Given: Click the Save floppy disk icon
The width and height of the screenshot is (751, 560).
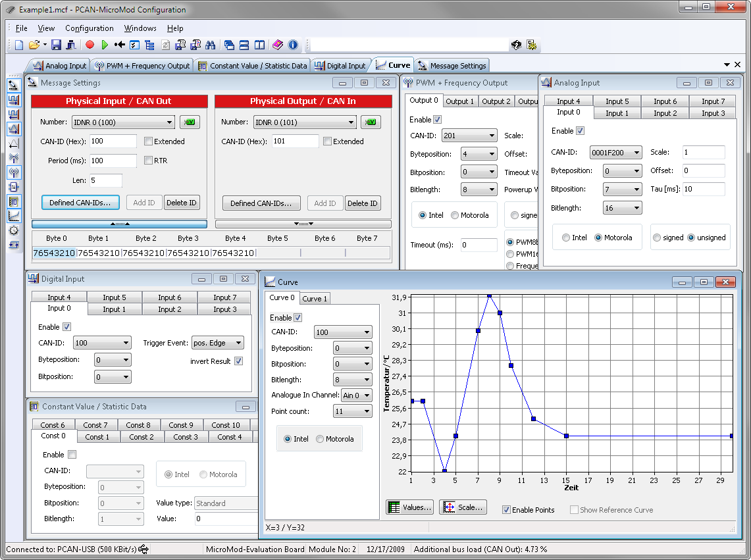Looking at the screenshot, I should tap(56, 45).
